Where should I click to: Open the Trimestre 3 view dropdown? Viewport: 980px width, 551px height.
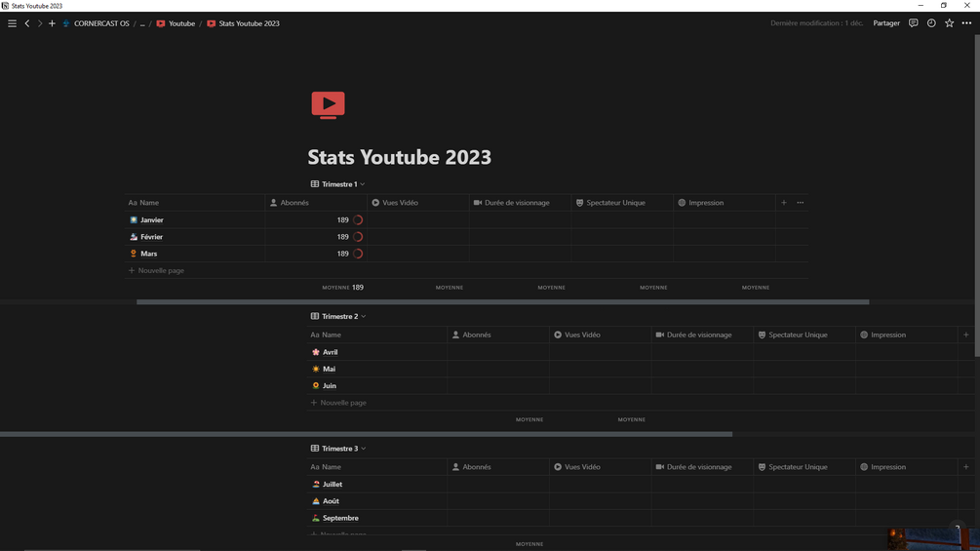coord(338,449)
